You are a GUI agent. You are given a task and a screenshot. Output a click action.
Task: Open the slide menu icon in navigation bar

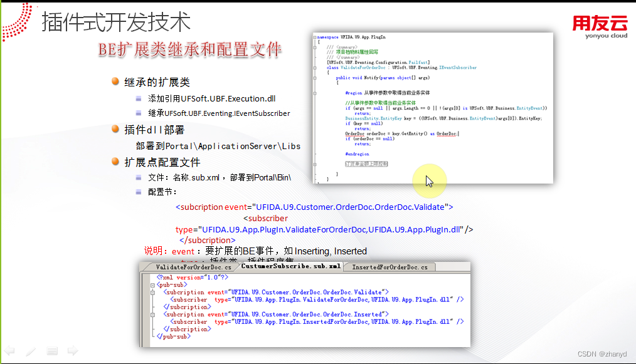point(51,351)
